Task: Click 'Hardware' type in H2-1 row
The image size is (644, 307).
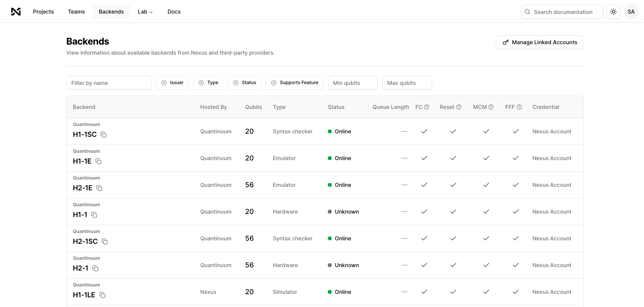Action: 285,265
